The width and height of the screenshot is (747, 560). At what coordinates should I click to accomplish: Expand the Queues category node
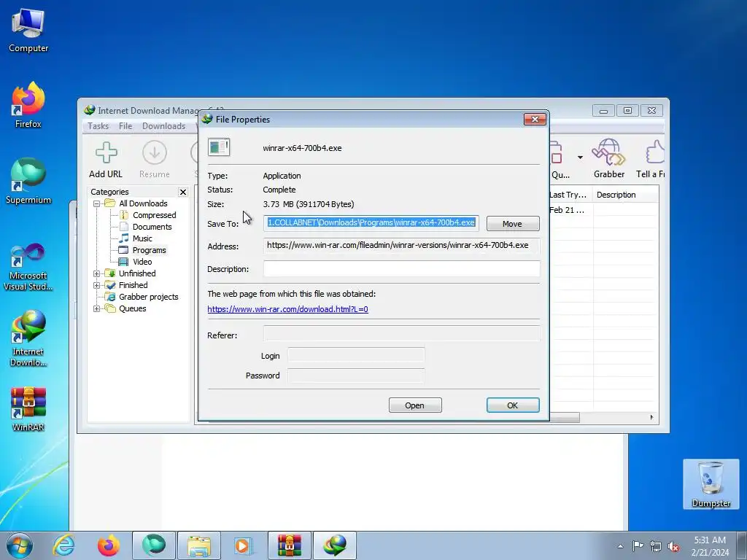(97, 308)
